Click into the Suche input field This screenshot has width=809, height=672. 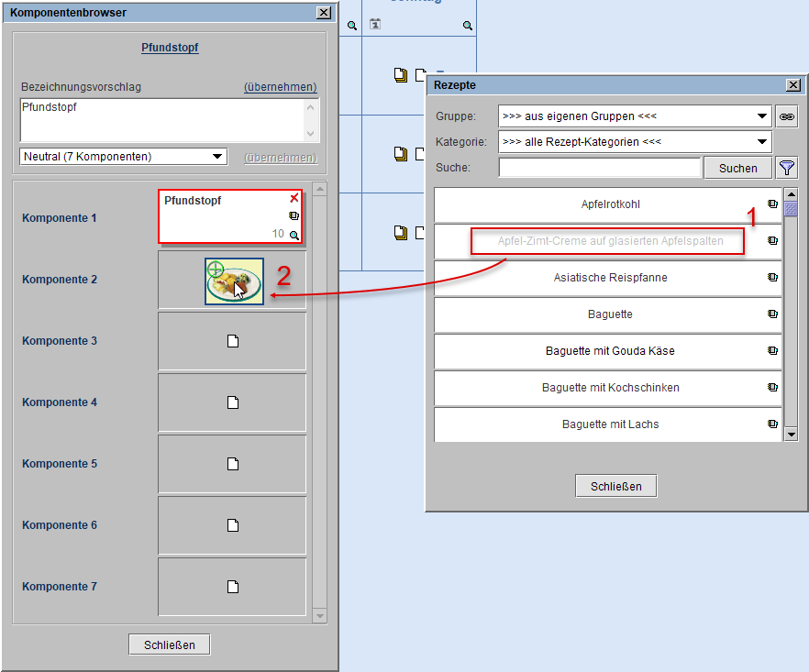(x=600, y=168)
